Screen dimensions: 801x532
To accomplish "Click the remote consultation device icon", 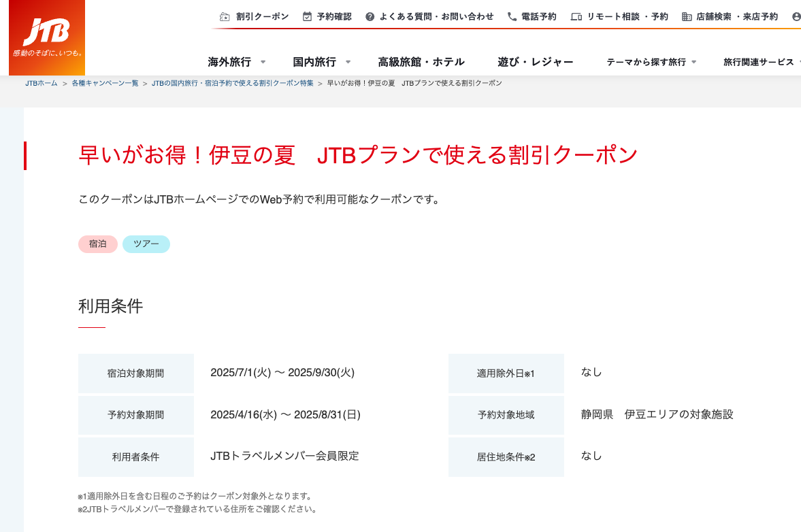I will click(576, 17).
